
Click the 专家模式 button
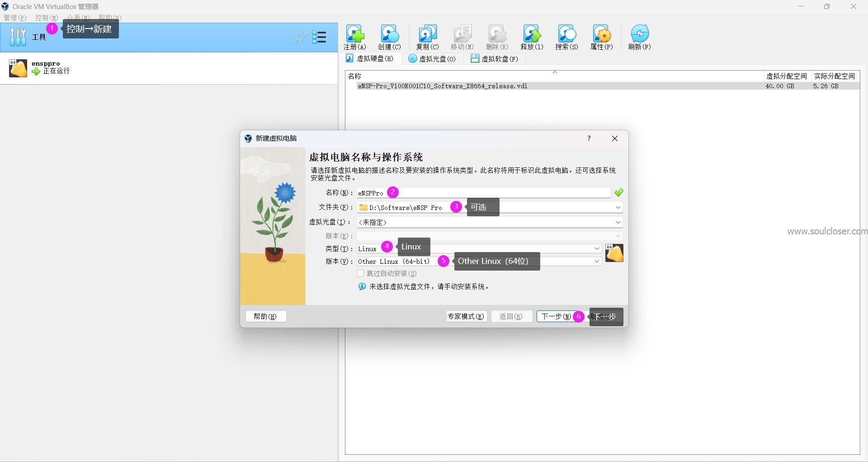466,316
